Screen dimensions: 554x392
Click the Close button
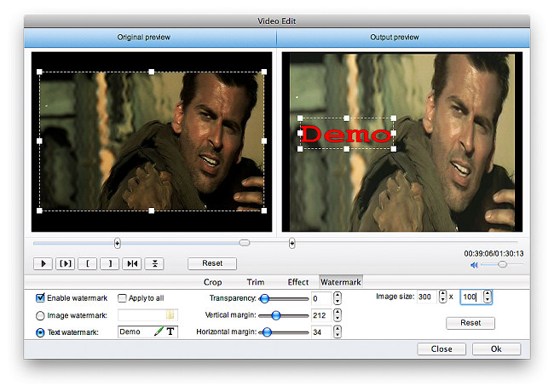[x=441, y=349]
